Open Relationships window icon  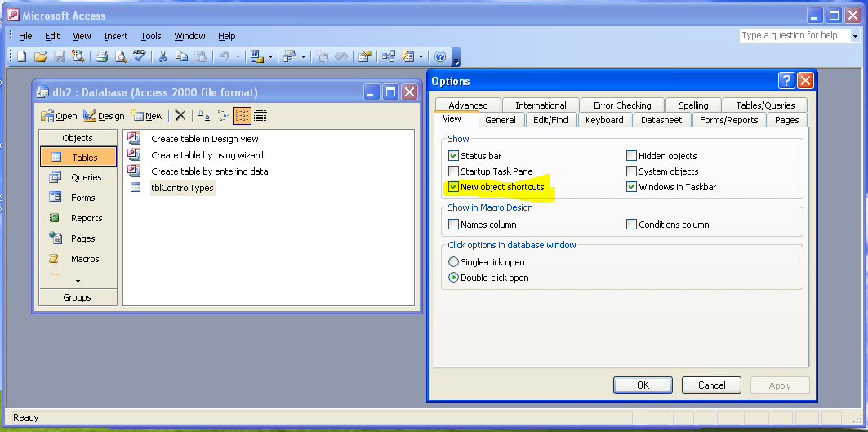389,56
